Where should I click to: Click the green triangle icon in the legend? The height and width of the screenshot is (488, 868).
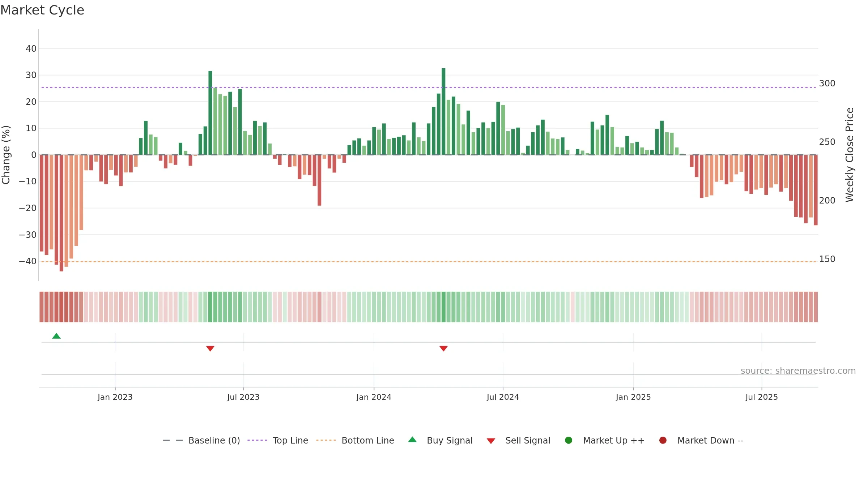[x=412, y=440]
